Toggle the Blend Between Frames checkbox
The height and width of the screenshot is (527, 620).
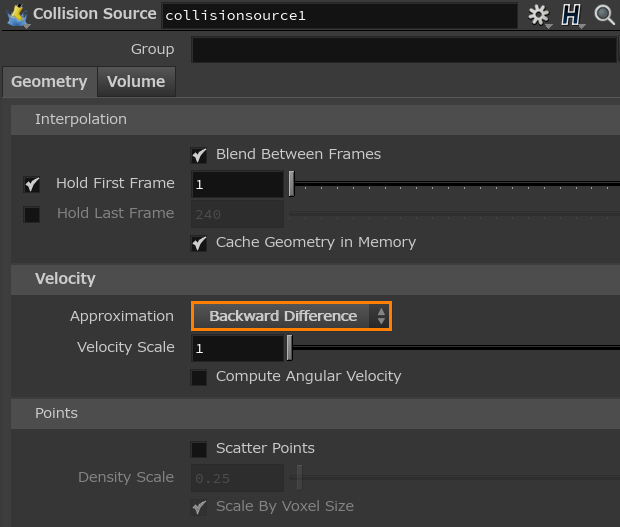click(199, 155)
